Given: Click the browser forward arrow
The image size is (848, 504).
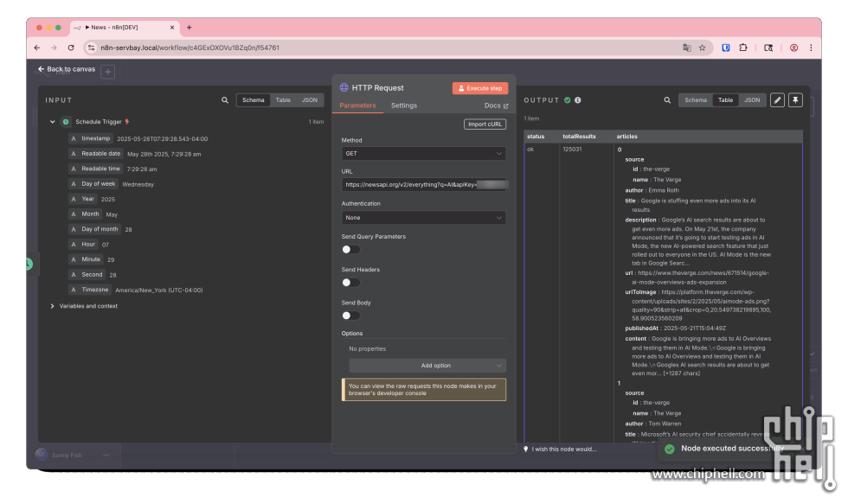Looking at the screenshot, I should (x=54, y=48).
